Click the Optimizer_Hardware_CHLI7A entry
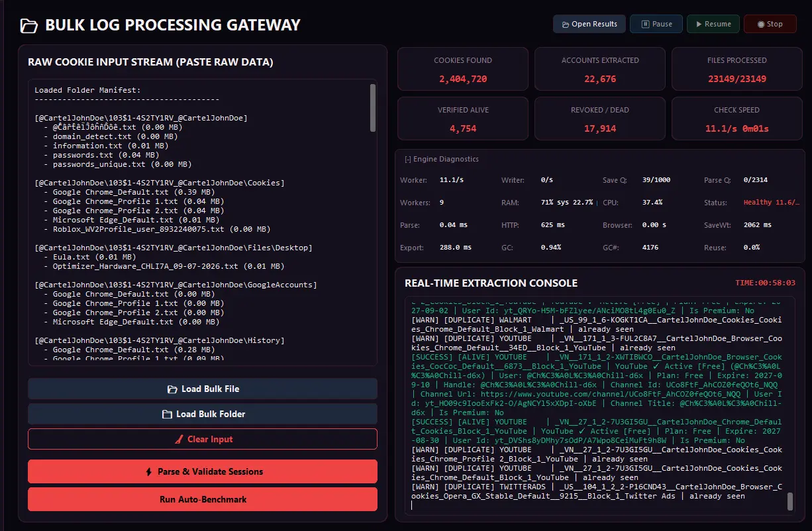The height and width of the screenshot is (531, 812). pyautogui.click(x=164, y=266)
